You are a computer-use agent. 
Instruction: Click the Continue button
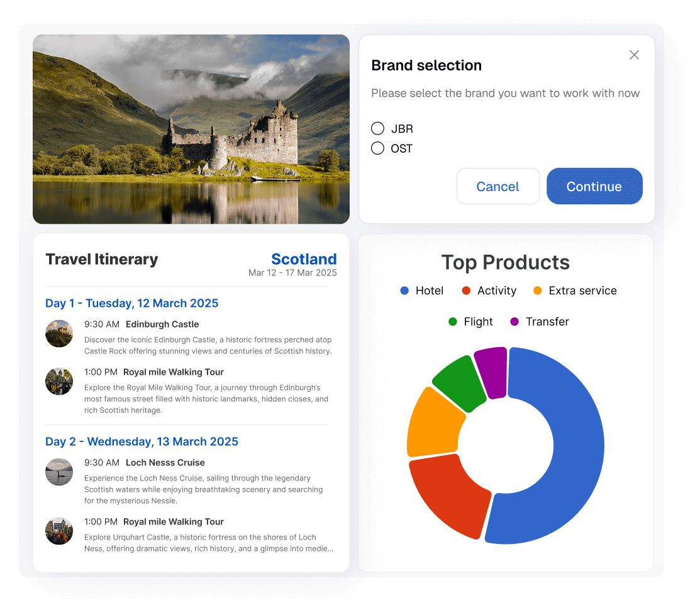[594, 186]
